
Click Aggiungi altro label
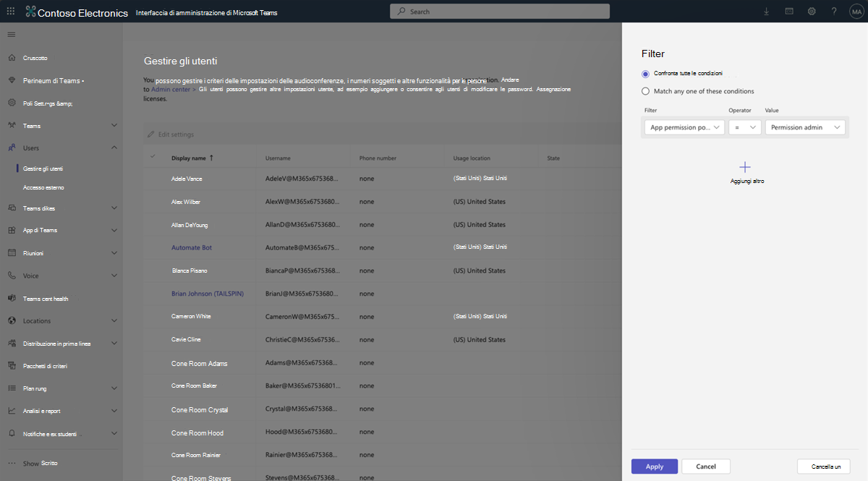click(747, 181)
